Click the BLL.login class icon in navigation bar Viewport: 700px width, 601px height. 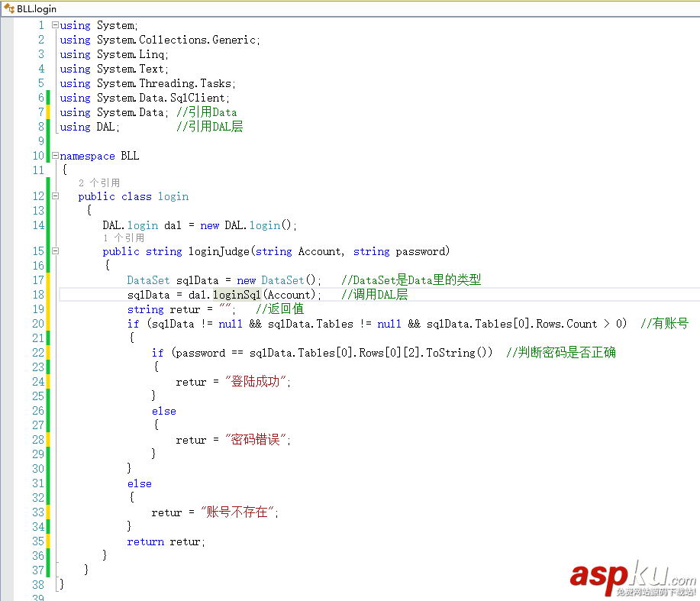[x=9, y=8]
